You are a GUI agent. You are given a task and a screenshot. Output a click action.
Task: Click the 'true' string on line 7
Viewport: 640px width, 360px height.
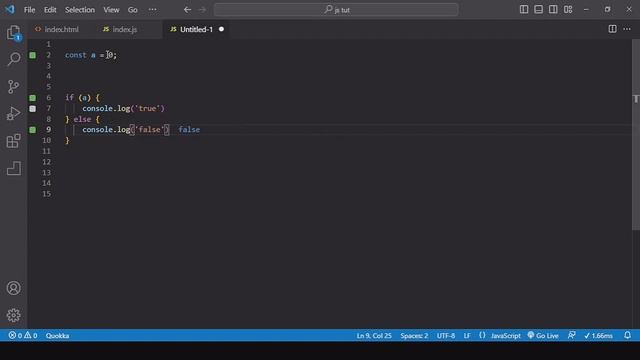click(147, 109)
